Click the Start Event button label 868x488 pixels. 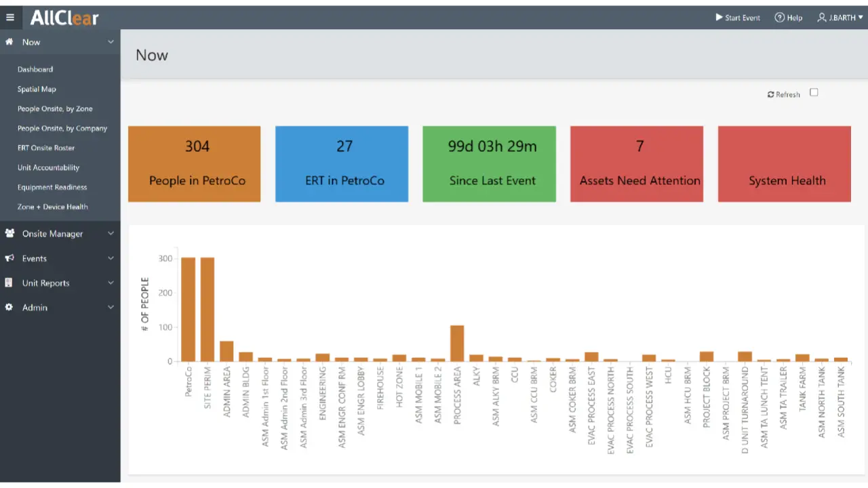point(743,18)
